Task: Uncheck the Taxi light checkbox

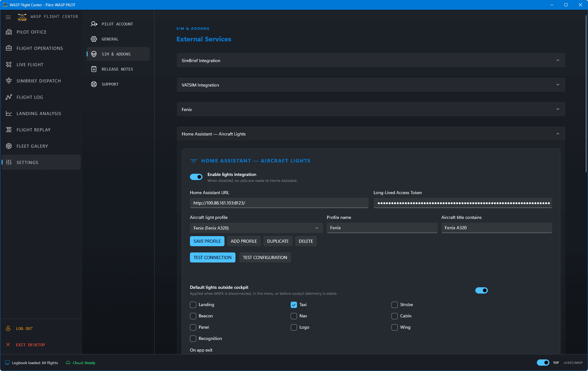Action: click(x=294, y=305)
